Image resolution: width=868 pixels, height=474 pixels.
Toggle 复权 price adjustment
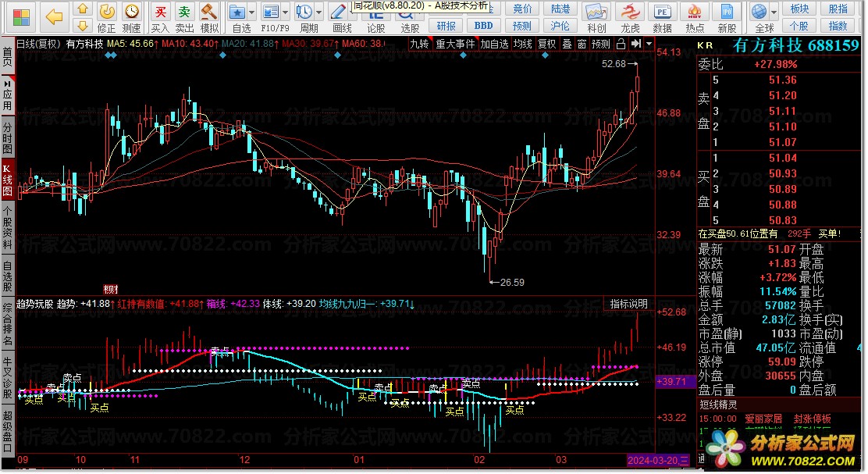coord(547,44)
